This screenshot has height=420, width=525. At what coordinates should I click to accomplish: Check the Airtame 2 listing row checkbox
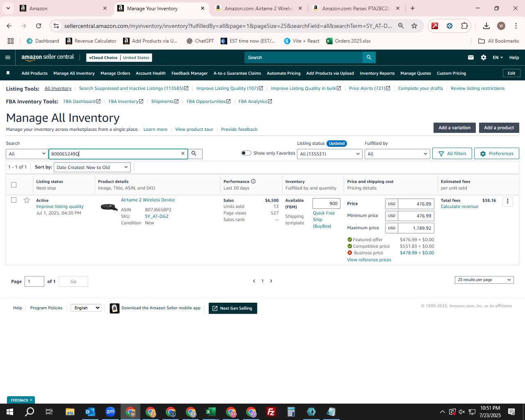pos(14,200)
